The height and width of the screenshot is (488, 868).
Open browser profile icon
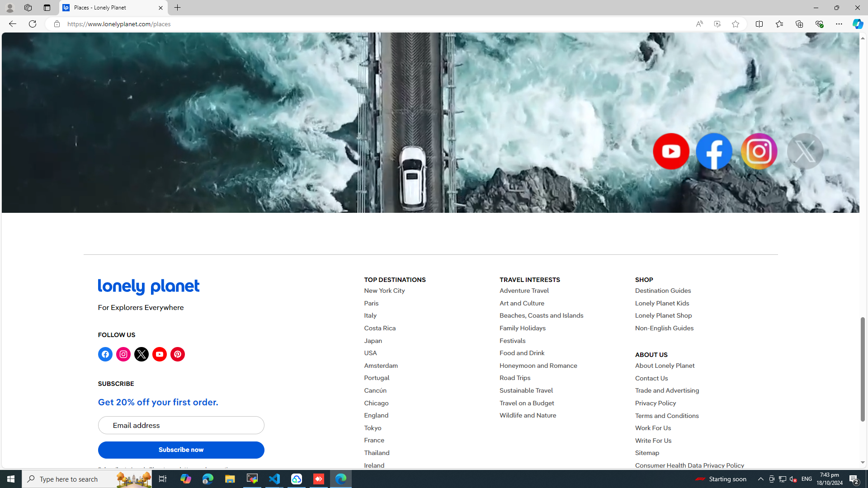[9, 8]
